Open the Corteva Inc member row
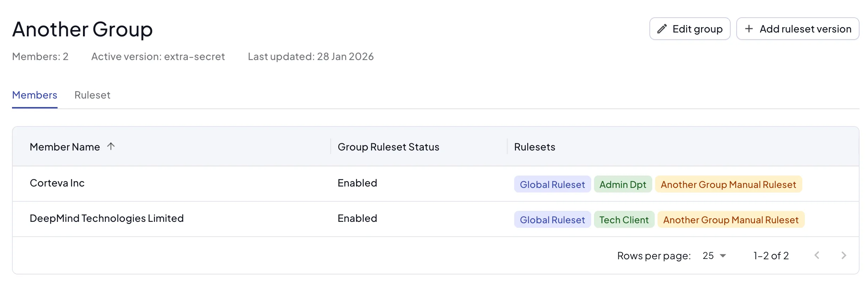The image size is (868, 284). (57, 183)
